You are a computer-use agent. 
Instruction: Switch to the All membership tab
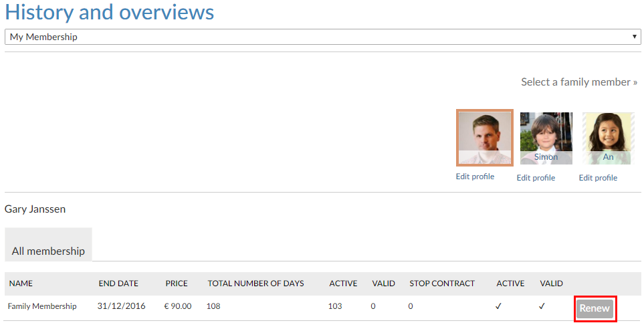pyautogui.click(x=48, y=245)
